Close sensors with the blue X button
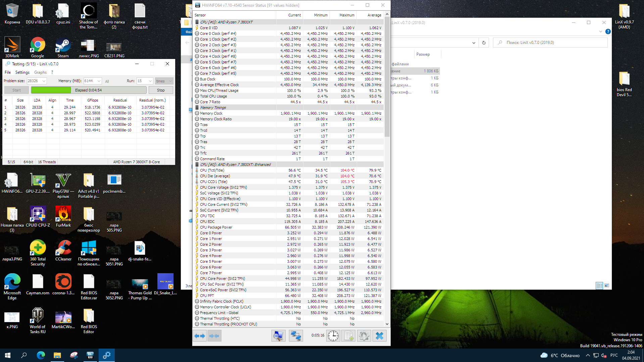Viewport: 644px width, 362px height. 380,336
